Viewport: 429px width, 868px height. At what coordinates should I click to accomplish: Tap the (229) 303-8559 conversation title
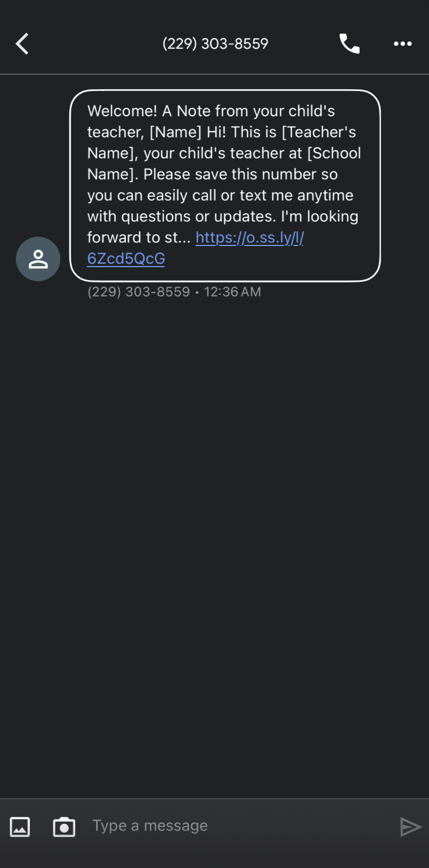(x=215, y=44)
